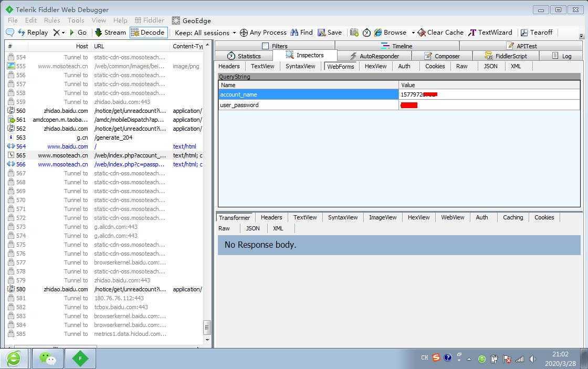Click the info icon of session 563

11,137
